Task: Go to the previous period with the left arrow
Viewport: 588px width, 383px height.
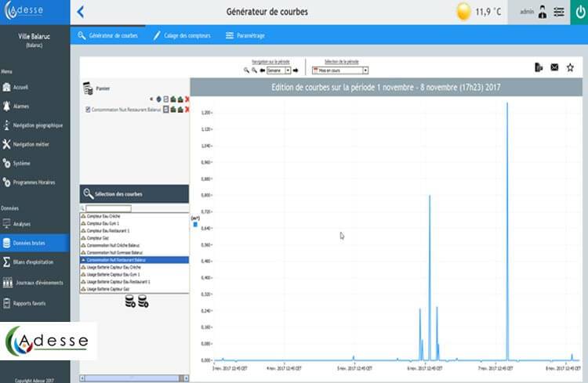Action: point(263,70)
